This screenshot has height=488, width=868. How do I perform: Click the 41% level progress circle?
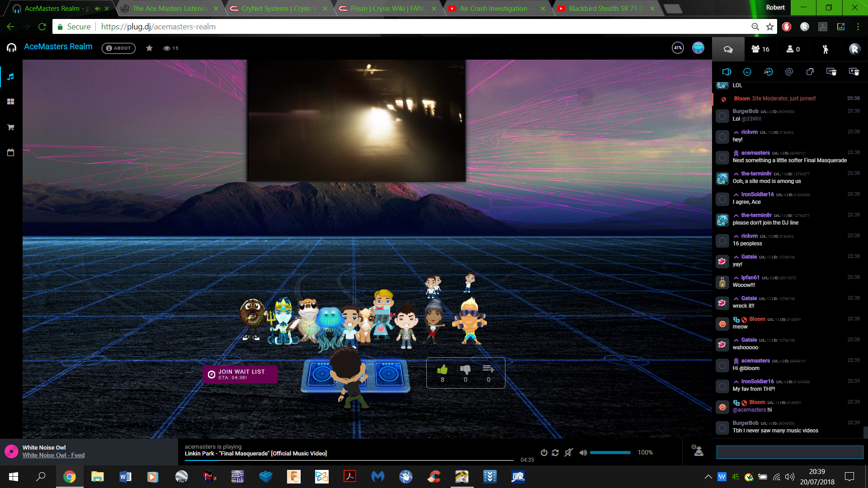[678, 47]
